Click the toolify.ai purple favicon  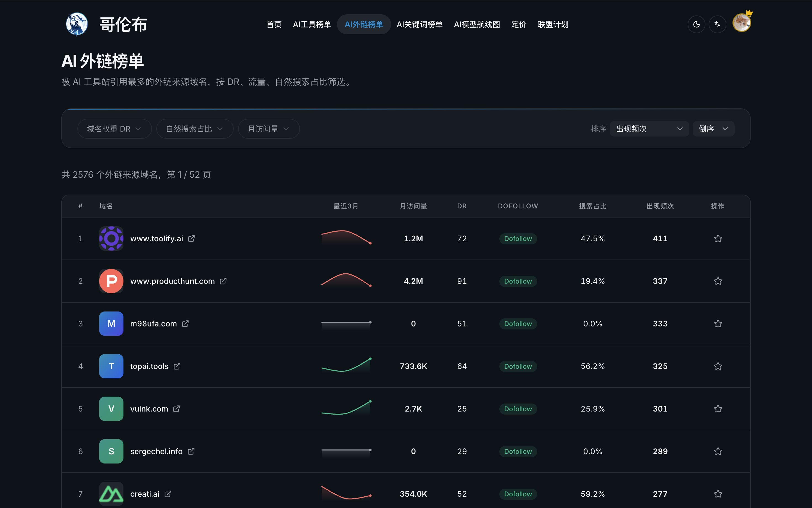point(111,239)
